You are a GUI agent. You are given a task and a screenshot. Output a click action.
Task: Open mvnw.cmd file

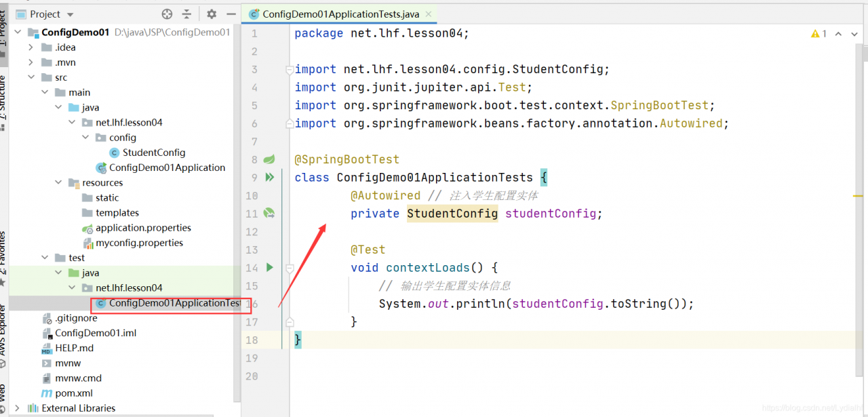click(71, 378)
